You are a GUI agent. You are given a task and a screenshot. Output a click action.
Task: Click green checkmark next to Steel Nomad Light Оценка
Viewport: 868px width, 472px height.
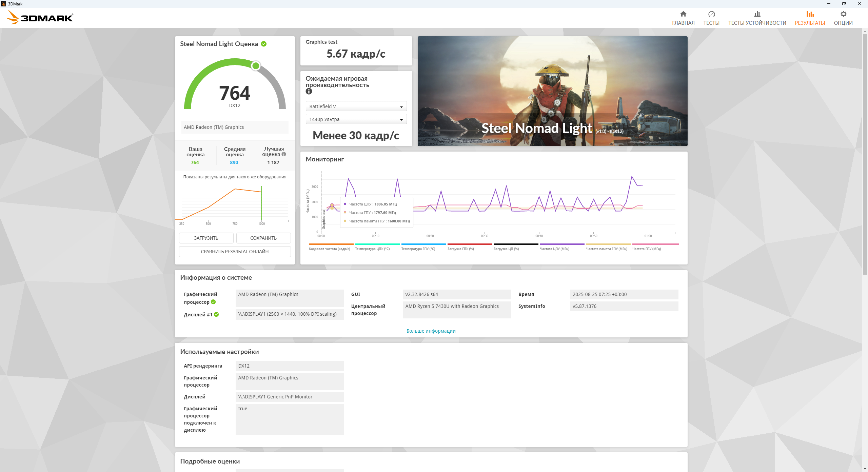click(264, 44)
